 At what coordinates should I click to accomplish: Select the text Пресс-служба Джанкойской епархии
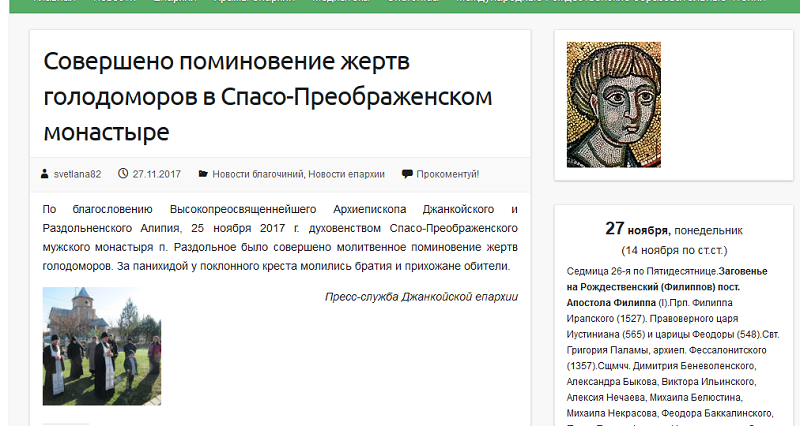(421, 297)
